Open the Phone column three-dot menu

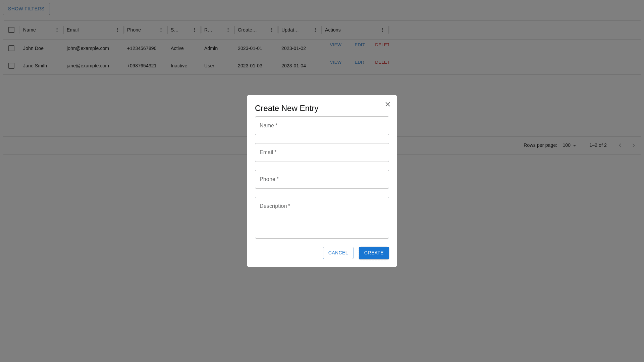(161, 30)
